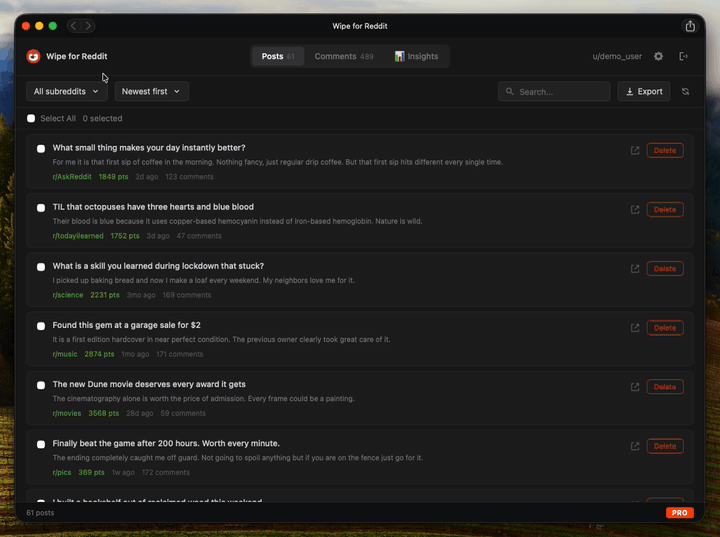Viewport: 720px width, 537px height.
Task: Click the '123 comments' text
Action: (x=189, y=177)
